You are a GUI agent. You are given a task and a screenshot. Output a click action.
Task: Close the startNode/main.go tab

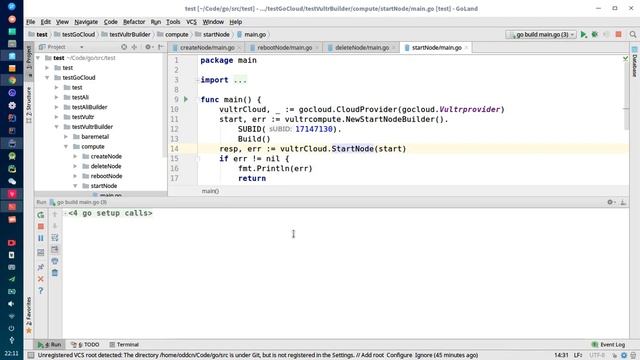pyautogui.click(x=466, y=48)
